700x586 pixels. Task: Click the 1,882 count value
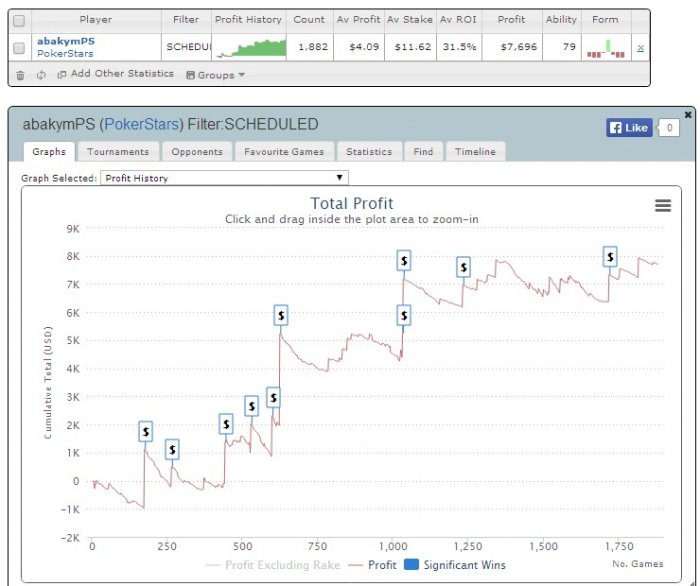point(313,47)
